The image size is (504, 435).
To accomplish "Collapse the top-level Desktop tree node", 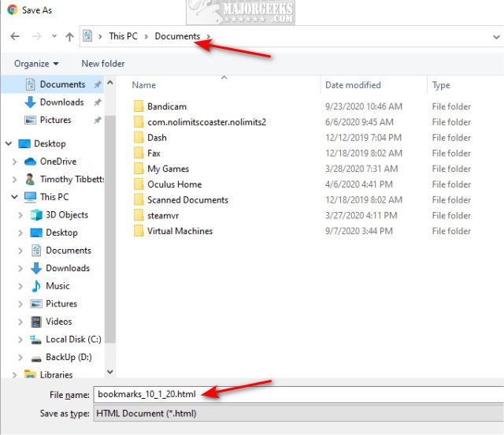I will [x=9, y=143].
